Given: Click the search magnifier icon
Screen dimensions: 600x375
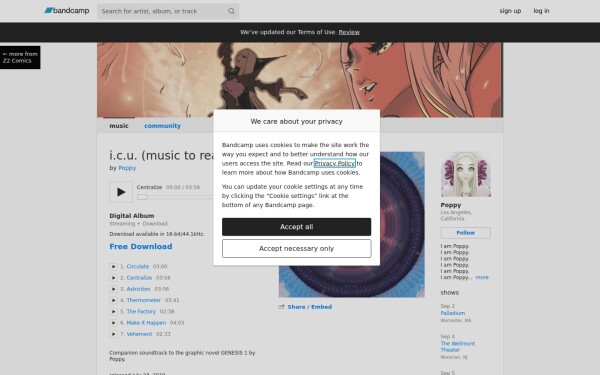Looking at the screenshot, I should point(231,11).
